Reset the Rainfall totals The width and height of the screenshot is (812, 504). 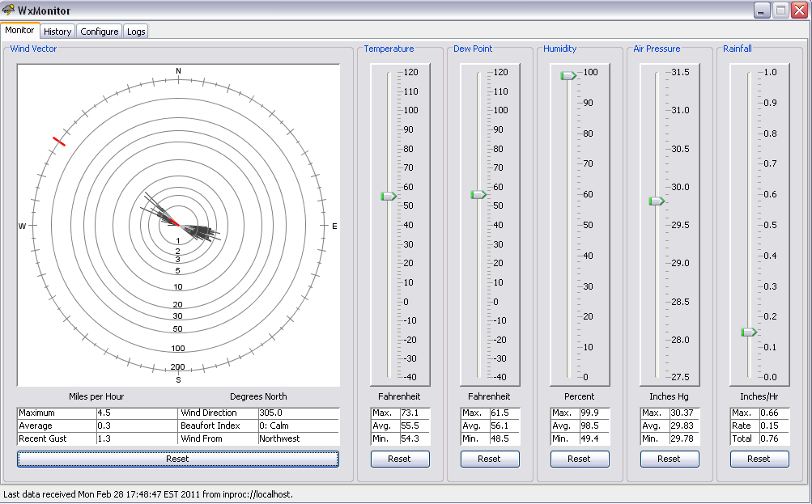759,459
